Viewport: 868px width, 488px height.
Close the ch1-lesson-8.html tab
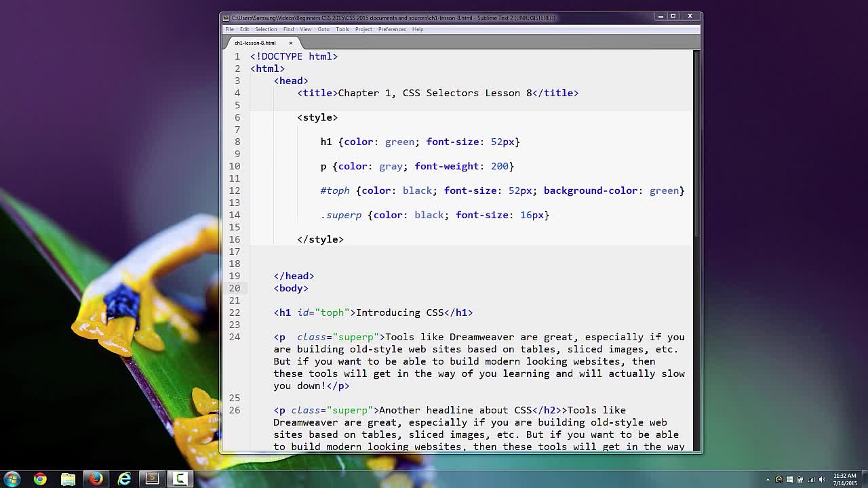[291, 43]
